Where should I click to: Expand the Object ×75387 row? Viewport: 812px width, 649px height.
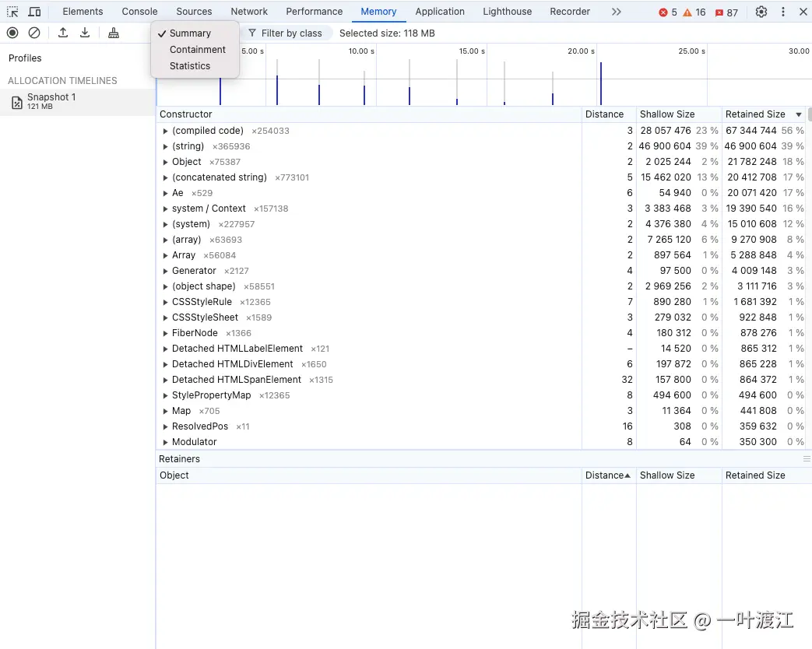pos(165,162)
